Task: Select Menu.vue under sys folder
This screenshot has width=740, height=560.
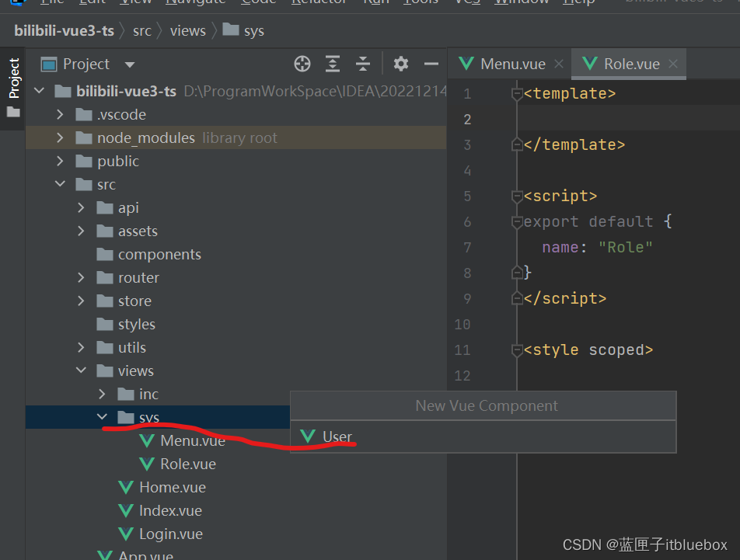Action: (193, 440)
